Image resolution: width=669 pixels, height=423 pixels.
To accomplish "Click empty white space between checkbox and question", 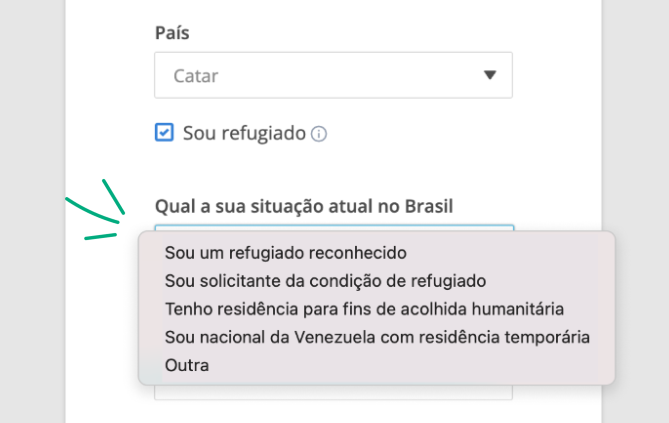I will pos(333,169).
